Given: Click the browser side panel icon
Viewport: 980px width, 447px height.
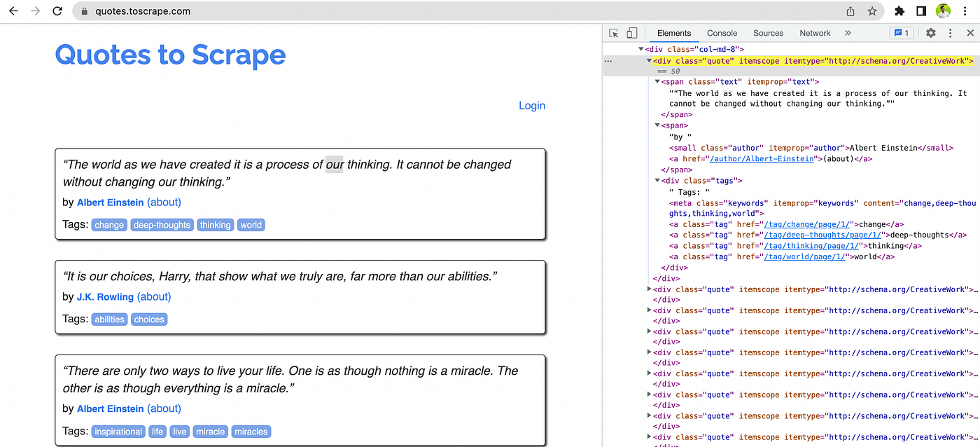Looking at the screenshot, I should 920,11.
